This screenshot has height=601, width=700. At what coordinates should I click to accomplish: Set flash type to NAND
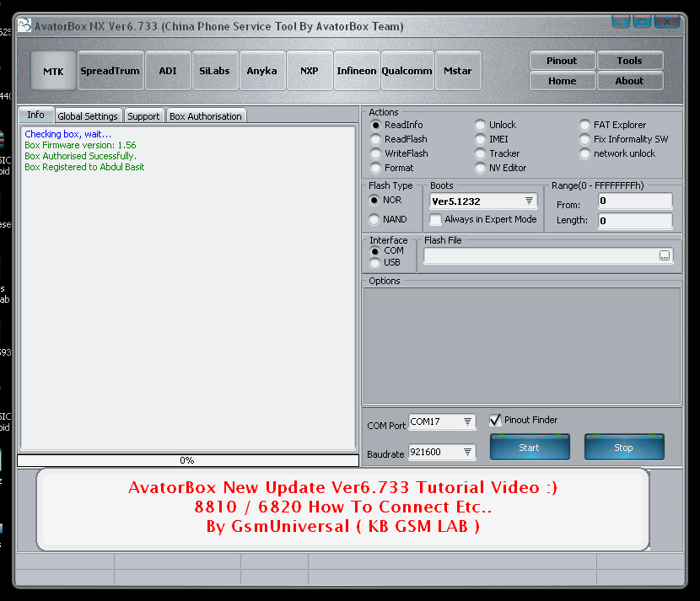[388, 219]
